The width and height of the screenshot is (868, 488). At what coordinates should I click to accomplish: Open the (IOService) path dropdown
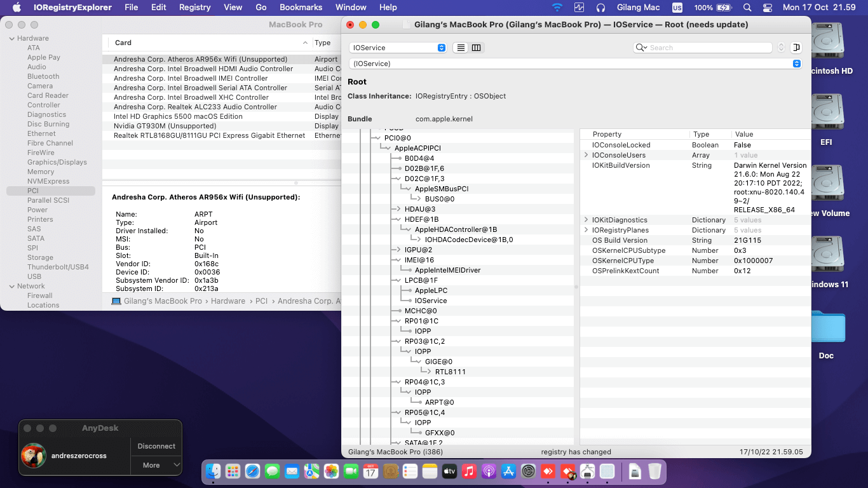tap(575, 64)
